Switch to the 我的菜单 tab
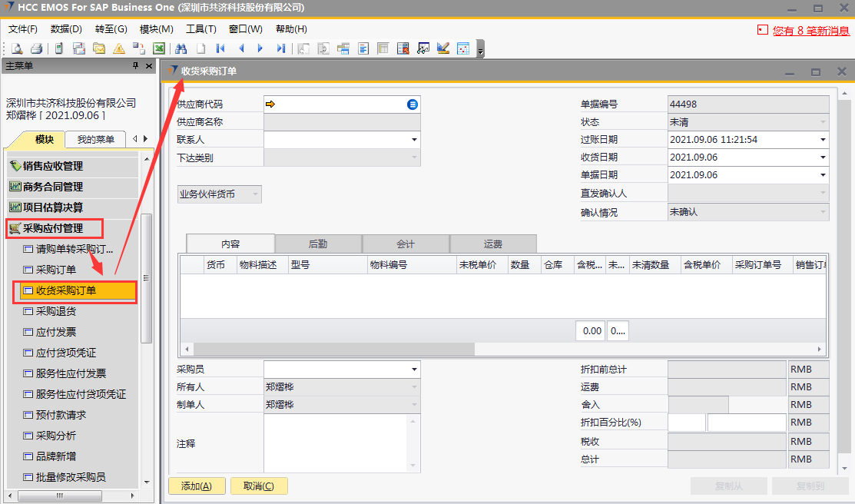Screen dimensions: 855x504 95,139
